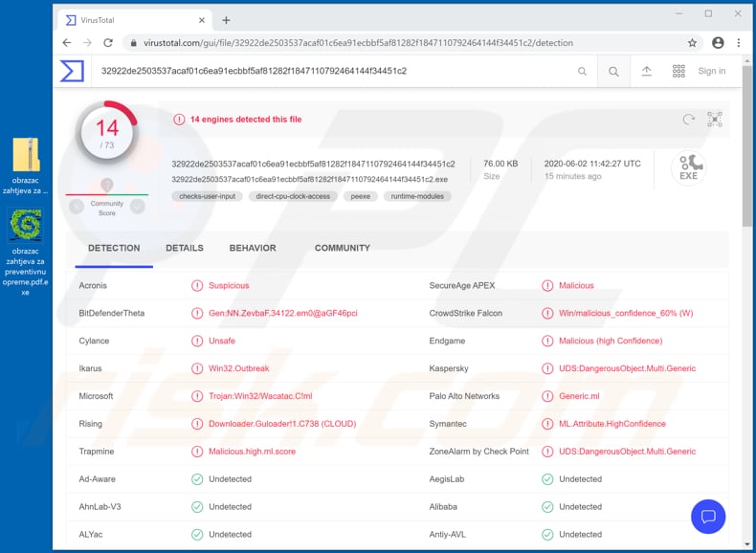Open the apps grid icon
Image resolution: width=756 pixels, height=553 pixels.
pos(678,72)
